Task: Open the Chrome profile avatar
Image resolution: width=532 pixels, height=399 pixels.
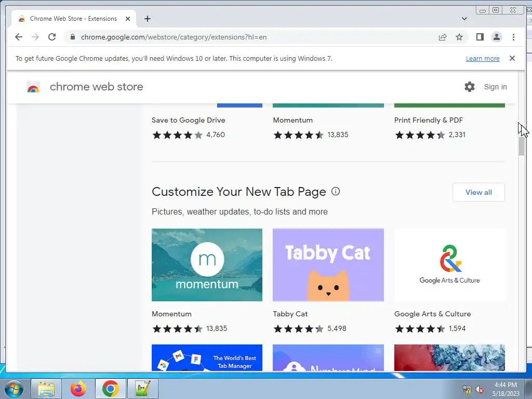Action: [x=496, y=37]
